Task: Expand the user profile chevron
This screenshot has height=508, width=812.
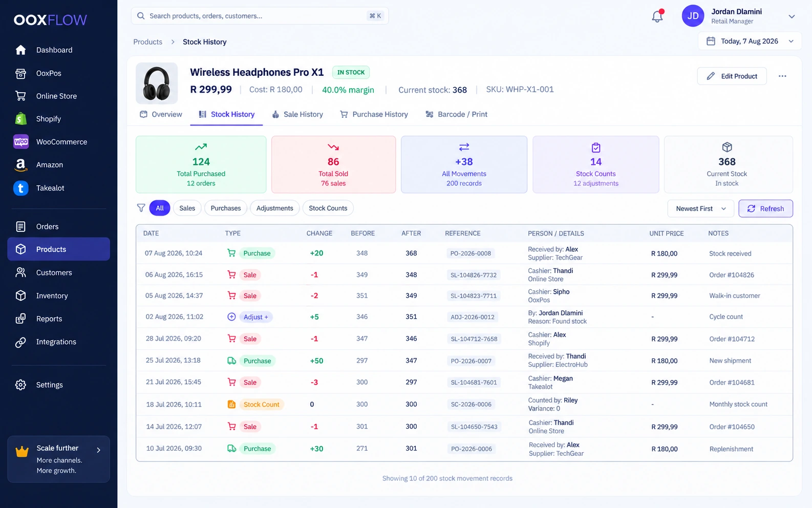Action: coord(792,16)
